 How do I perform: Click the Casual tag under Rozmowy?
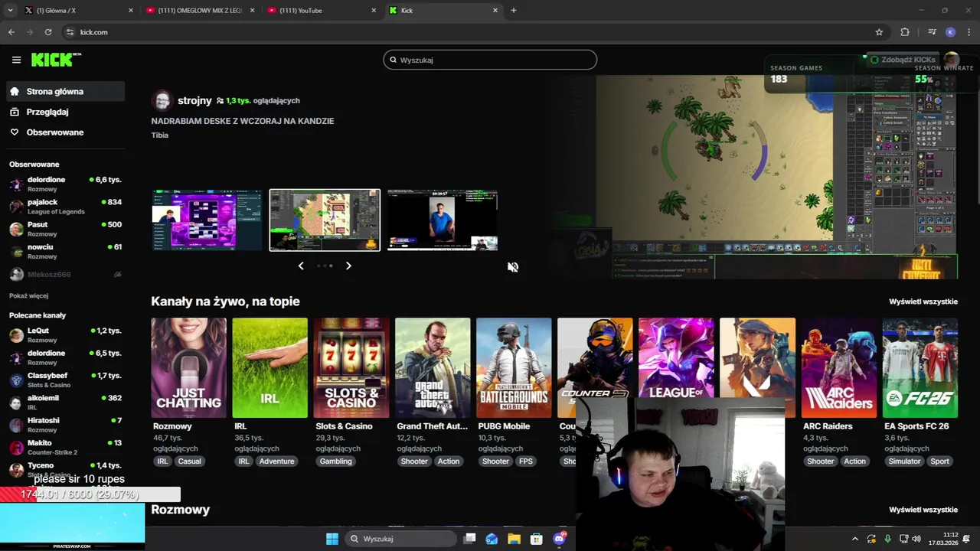(x=189, y=461)
